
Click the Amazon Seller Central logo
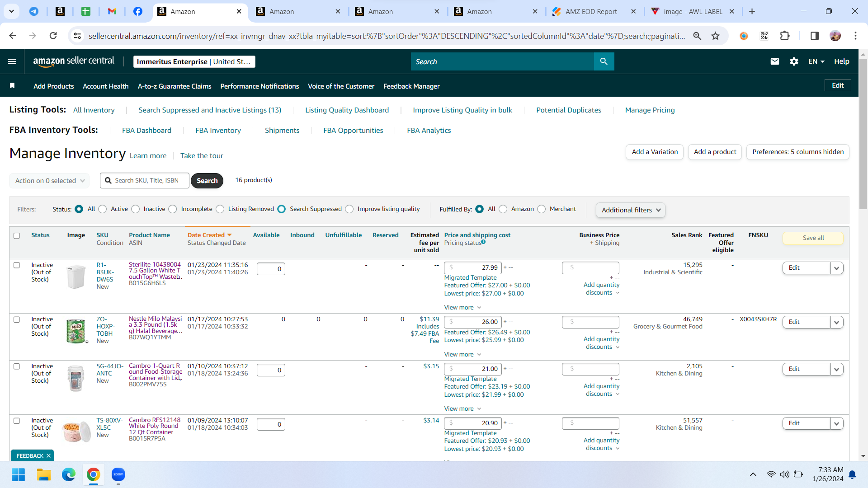tap(74, 61)
